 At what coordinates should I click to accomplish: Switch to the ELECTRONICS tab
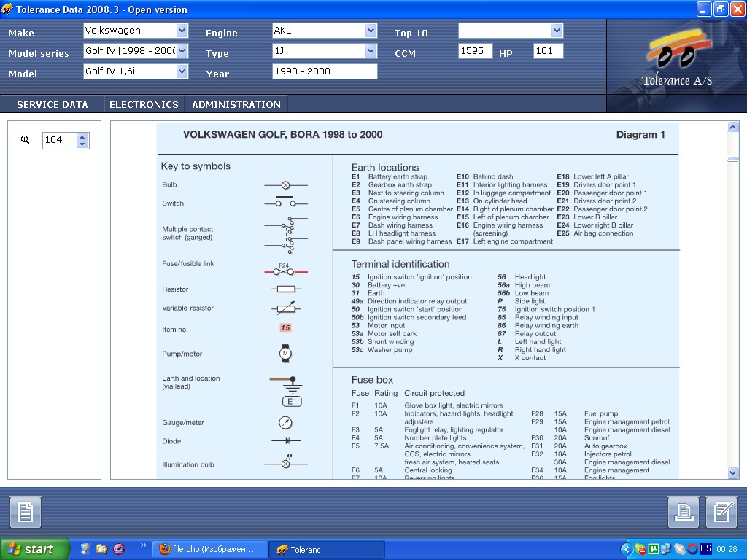(x=144, y=104)
